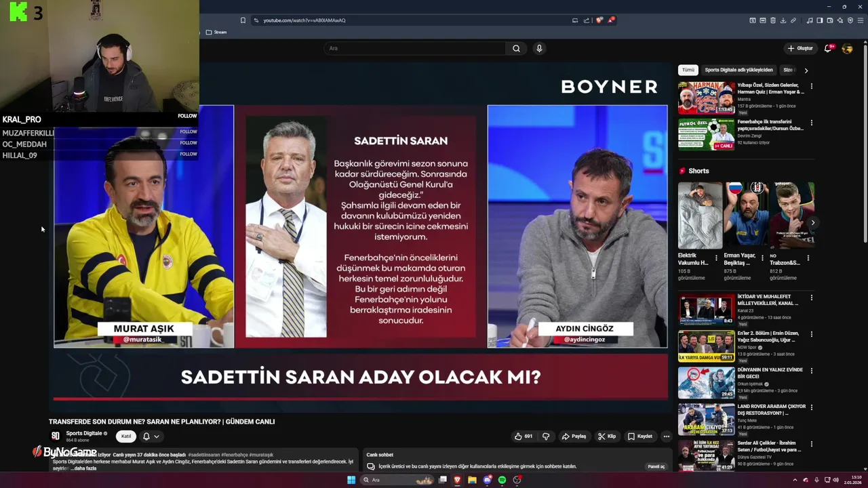The image size is (868, 488).
Task: Expand description with ...daha fazla
Action: [83, 468]
